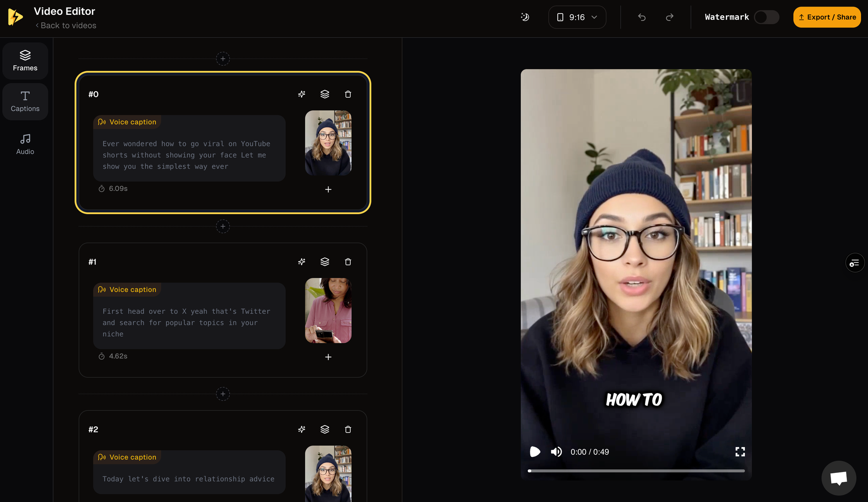Toggle the dark mode moon icon
The width and height of the screenshot is (868, 502).
pyautogui.click(x=525, y=17)
